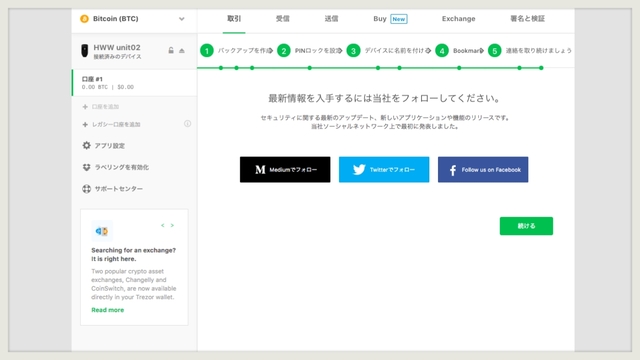Click the 0.00 BTC balance text
Viewport: 640px width, 360px height.
pos(95,87)
